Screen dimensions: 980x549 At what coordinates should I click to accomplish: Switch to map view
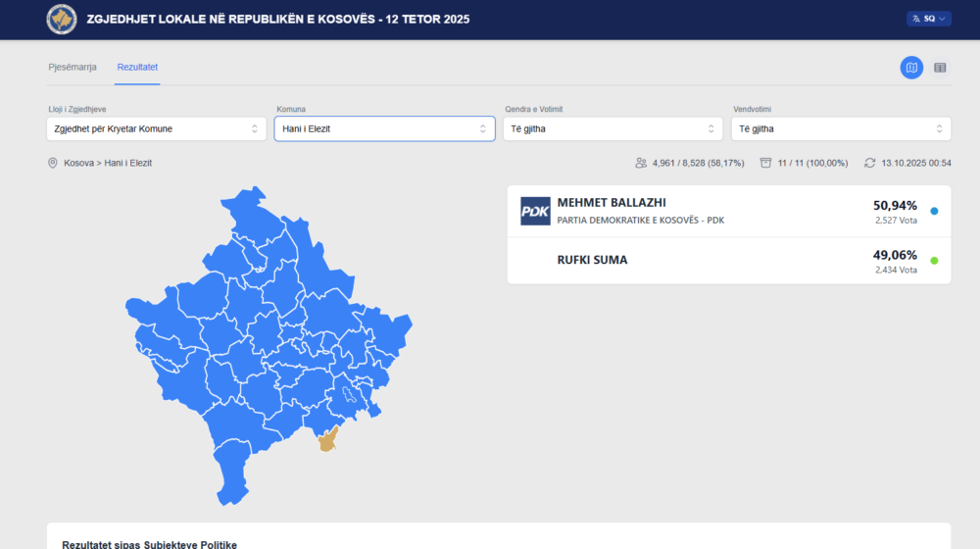(x=911, y=68)
